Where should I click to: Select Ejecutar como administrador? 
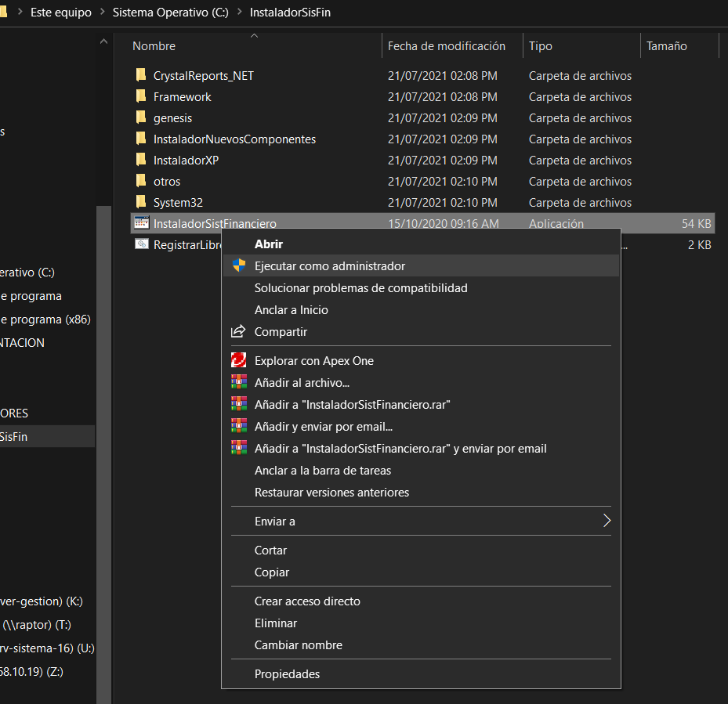(421, 266)
